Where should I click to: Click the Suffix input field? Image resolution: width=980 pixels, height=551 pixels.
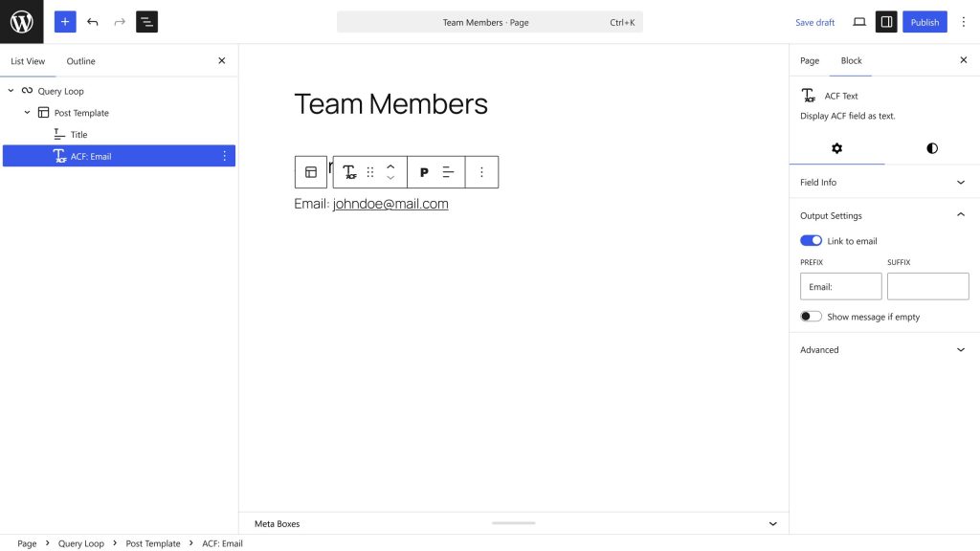(x=927, y=286)
